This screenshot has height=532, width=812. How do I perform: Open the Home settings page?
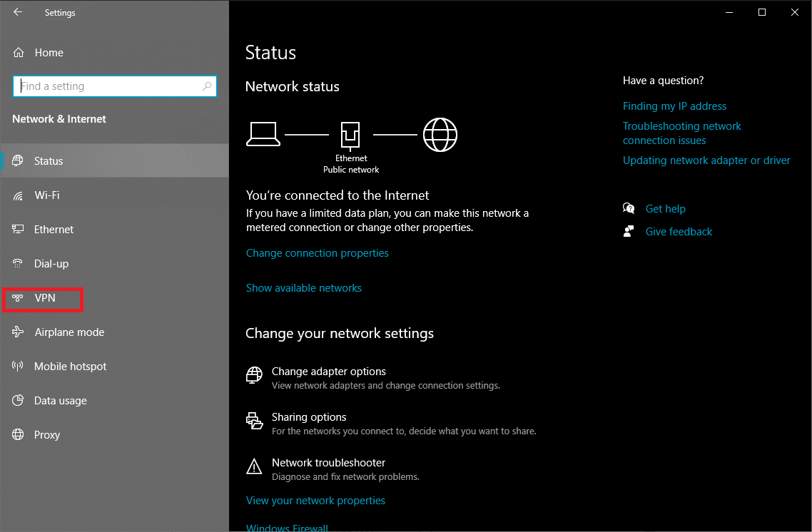(49, 52)
